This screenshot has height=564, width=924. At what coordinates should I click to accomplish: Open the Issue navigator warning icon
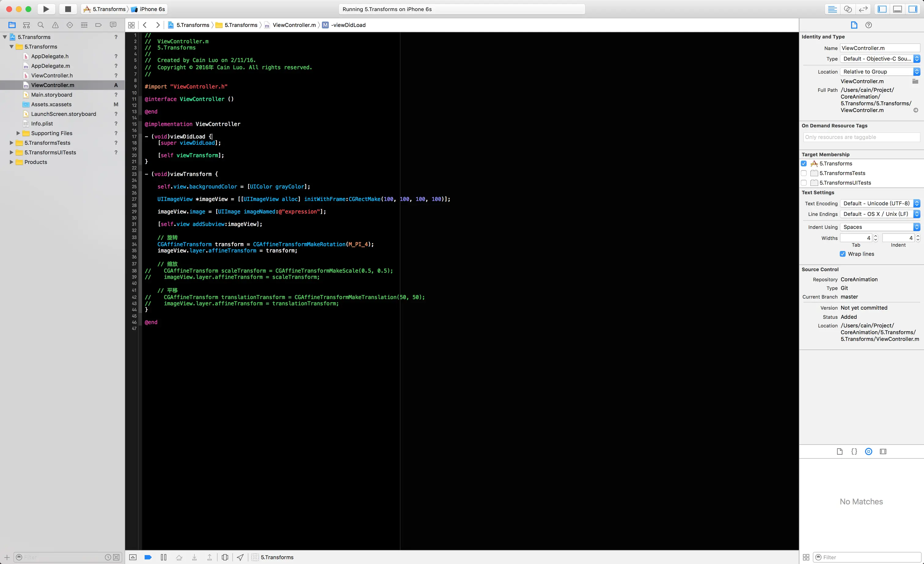tap(55, 25)
